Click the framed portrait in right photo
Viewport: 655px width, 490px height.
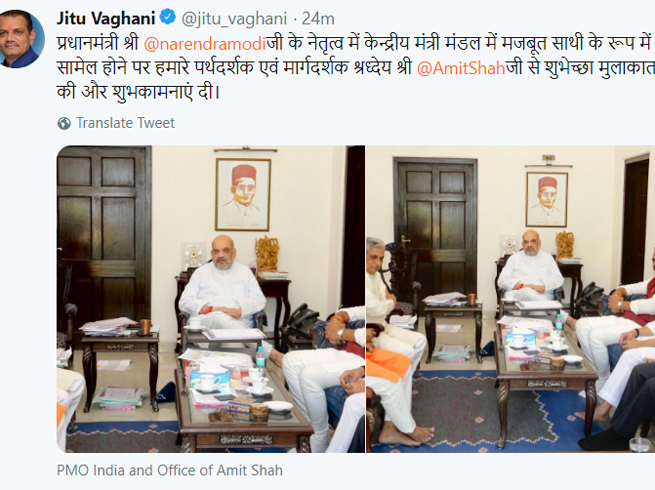click(x=546, y=199)
